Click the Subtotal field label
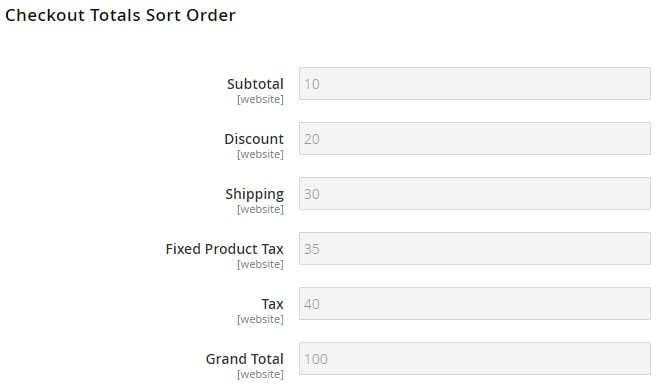This screenshot has width=663, height=391. point(255,84)
